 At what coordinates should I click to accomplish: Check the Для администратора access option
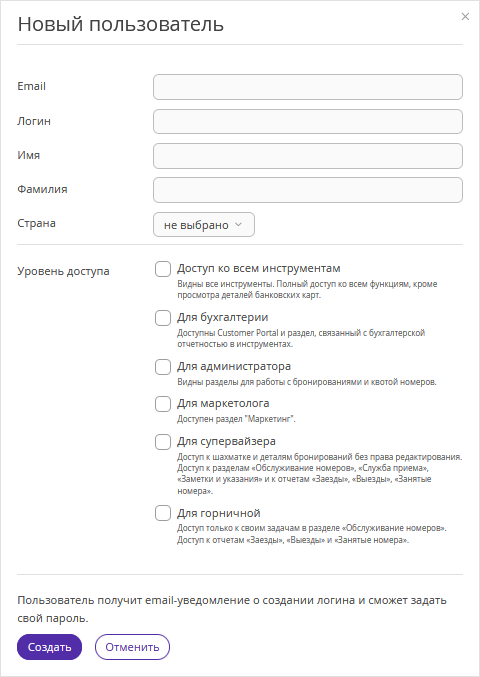163,367
